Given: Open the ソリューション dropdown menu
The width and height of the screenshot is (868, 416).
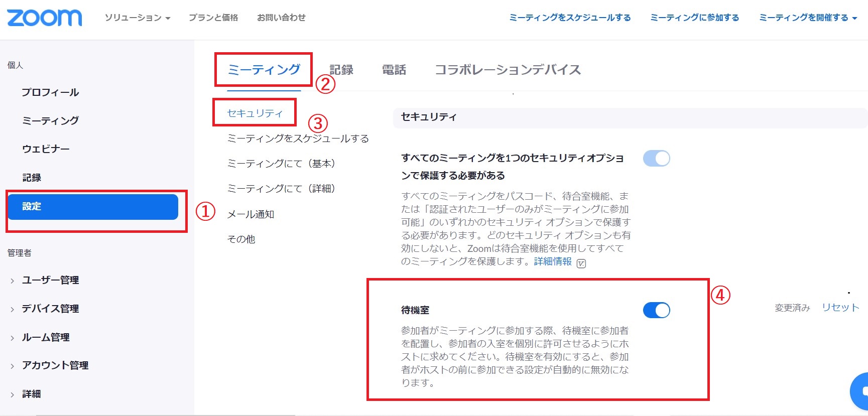Looking at the screenshot, I should 138,18.
